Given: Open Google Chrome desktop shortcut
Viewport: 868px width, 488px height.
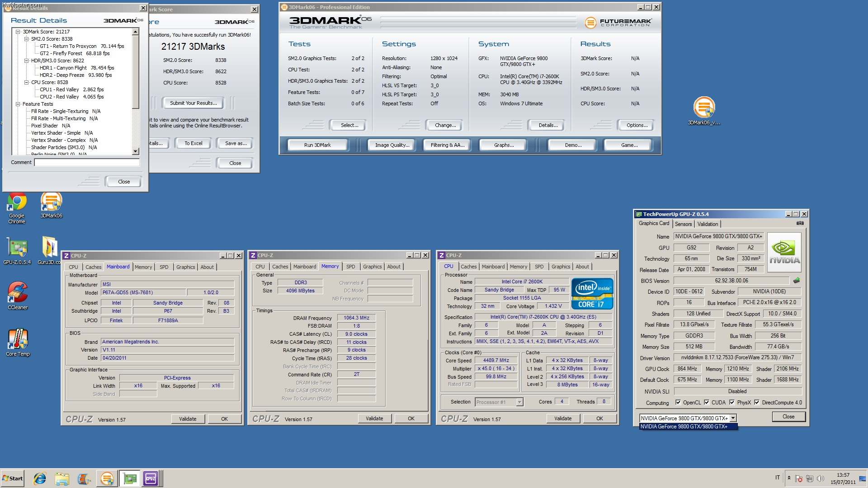Looking at the screenshot, I should click(x=17, y=208).
